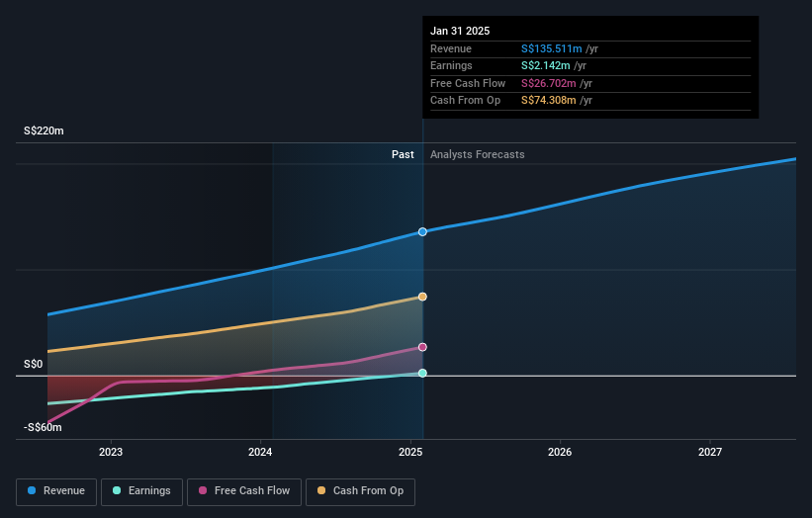Image resolution: width=812 pixels, height=518 pixels.
Task: Click the S$26.702m free cash flow value
Action: point(548,83)
